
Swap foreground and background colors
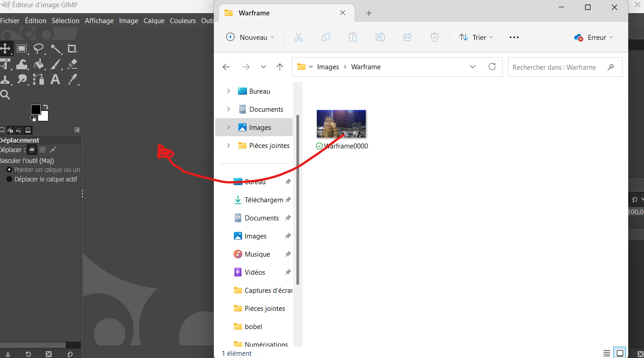45,107
